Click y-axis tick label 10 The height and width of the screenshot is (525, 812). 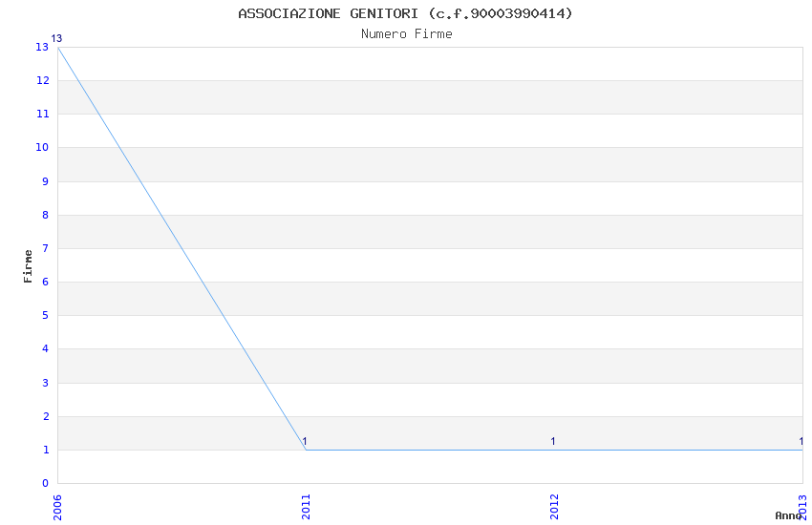point(42,147)
